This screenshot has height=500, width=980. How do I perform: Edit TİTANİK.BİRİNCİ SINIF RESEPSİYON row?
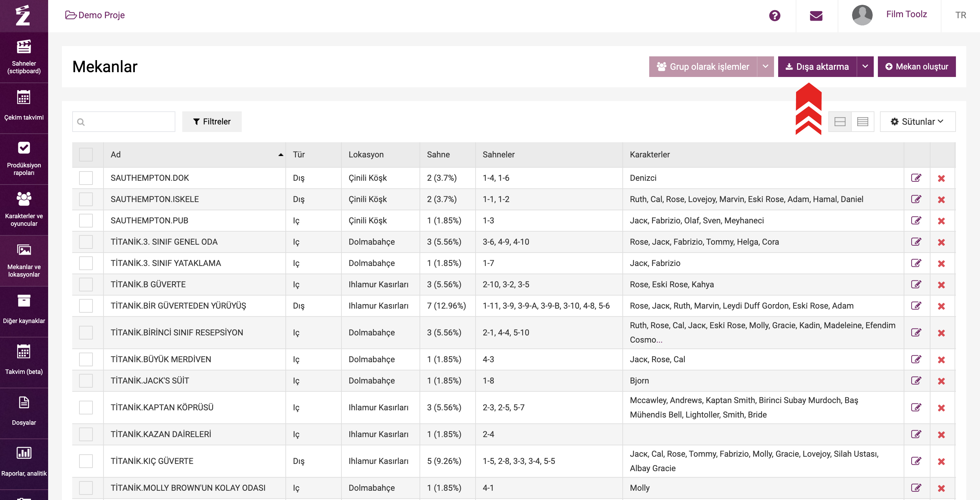point(916,333)
